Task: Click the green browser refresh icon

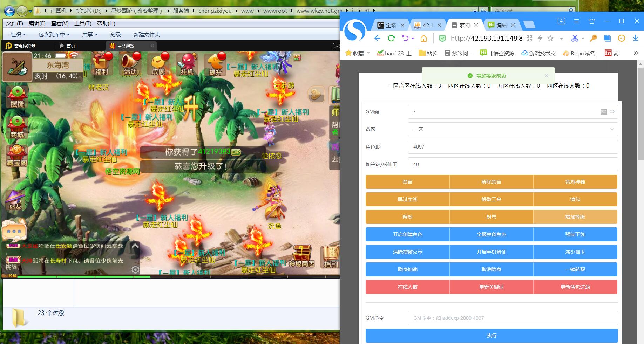Action: click(391, 38)
